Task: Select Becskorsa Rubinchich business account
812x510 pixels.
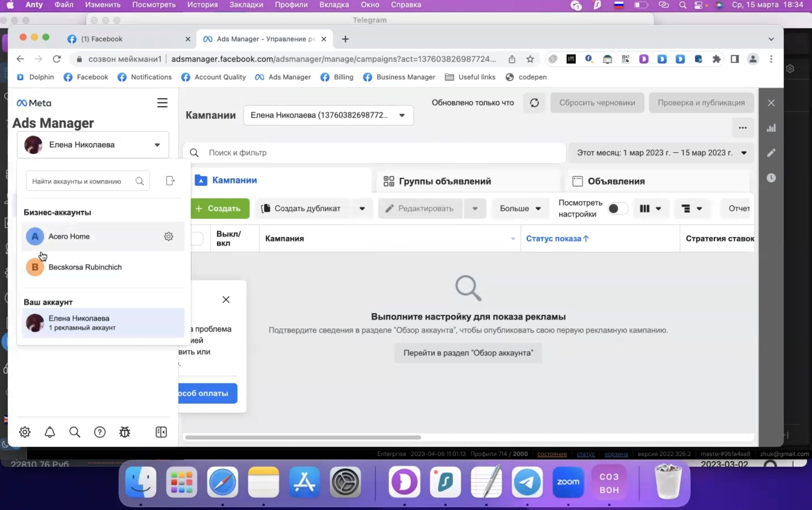Action: tap(103, 267)
